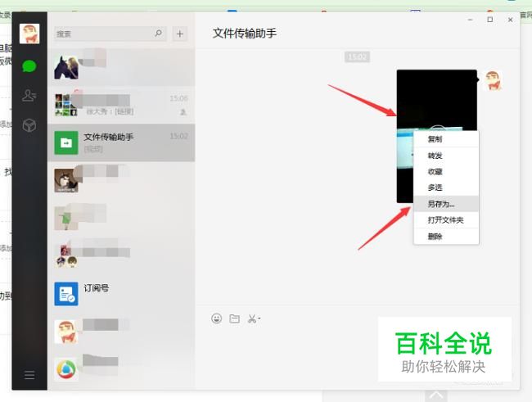Open the chat with cat avatar
Image resolution: width=532 pixels, height=402 pixels.
tap(121, 180)
